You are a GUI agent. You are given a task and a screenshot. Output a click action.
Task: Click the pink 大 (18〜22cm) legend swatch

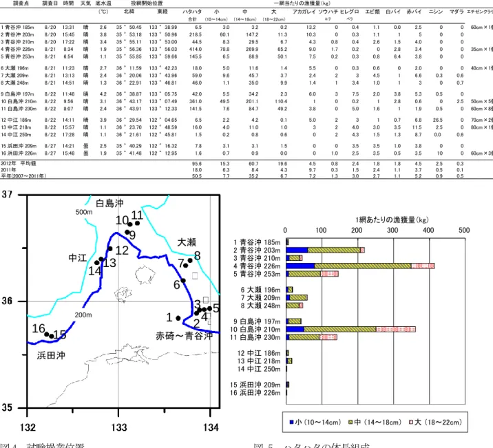tap(410, 422)
